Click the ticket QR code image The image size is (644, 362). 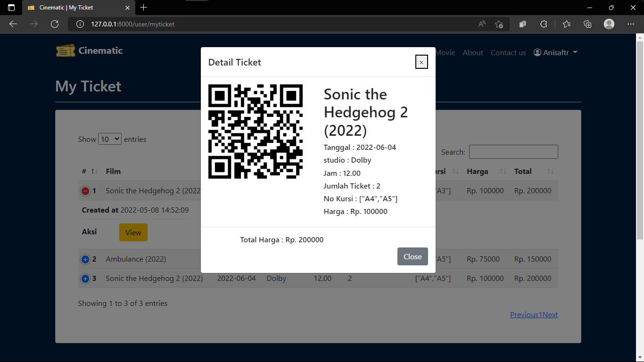pos(256,132)
